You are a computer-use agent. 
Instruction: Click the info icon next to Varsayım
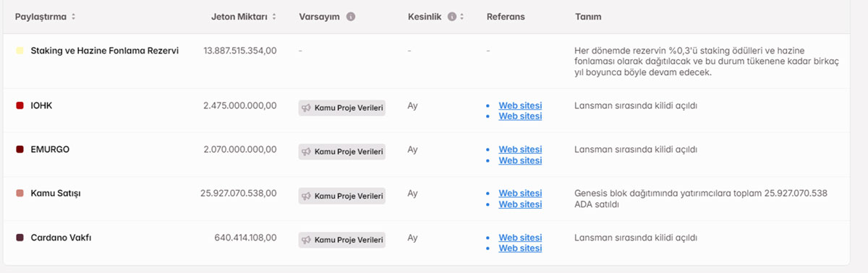351,17
